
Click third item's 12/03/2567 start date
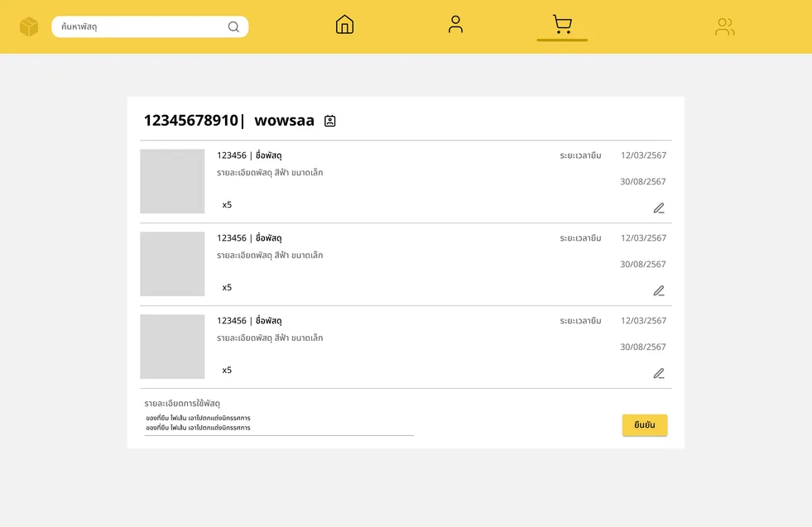[x=643, y=321]
